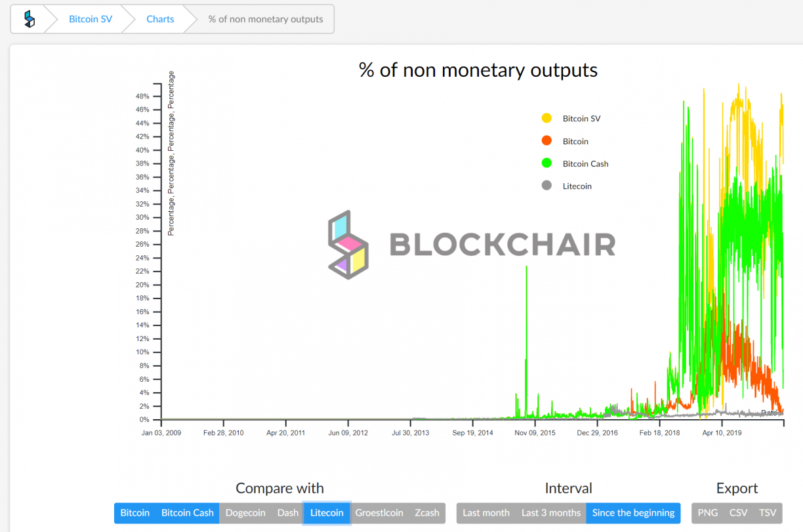Click the Bitcoin SV legend label
This screenshot has height=532, width=803.
click(x=581, y=119)
